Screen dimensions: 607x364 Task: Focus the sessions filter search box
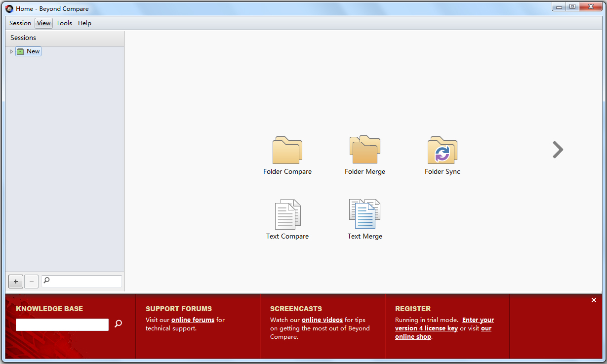point(81,281)
